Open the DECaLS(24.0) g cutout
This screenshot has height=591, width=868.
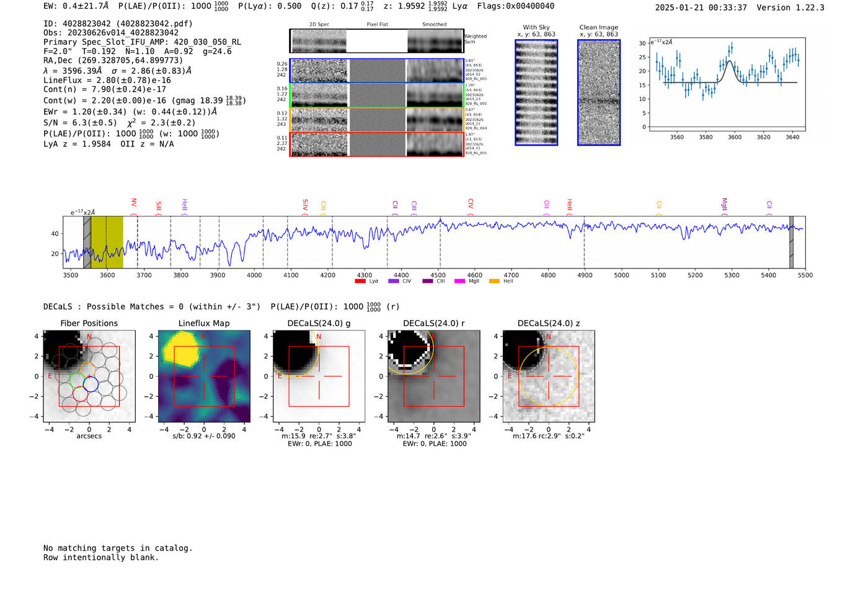[x=319, y=376]
